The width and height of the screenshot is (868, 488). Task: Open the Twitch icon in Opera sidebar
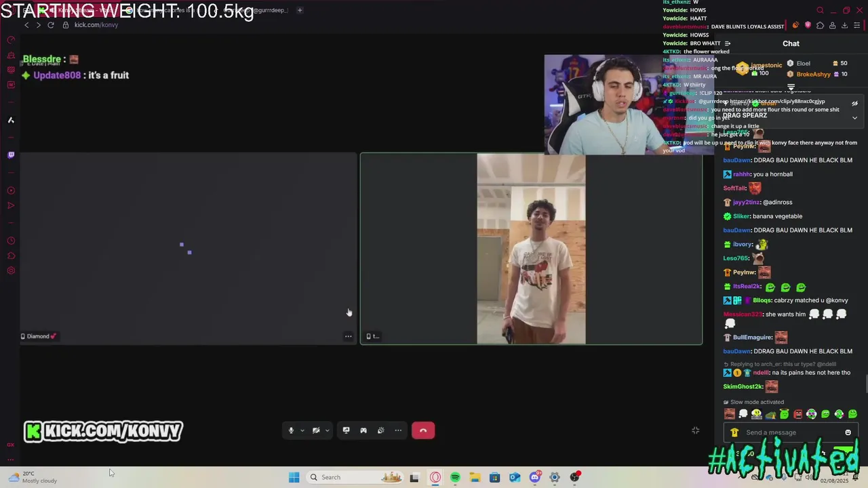click(x=11, y=155)
